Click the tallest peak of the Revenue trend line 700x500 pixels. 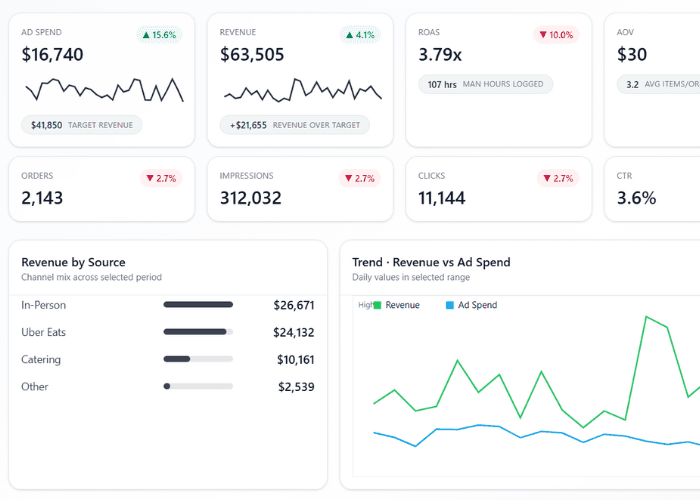(x=647, y=317)
